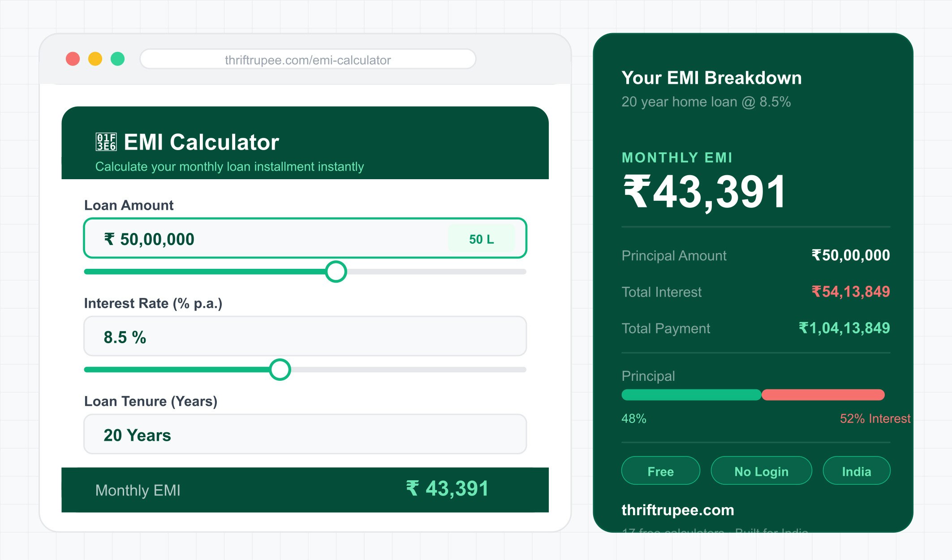Image resolution: width=952 pixels, height=560 pixels.
Task: Select the interest rate slider handle
Action: [x=280, y=369]
